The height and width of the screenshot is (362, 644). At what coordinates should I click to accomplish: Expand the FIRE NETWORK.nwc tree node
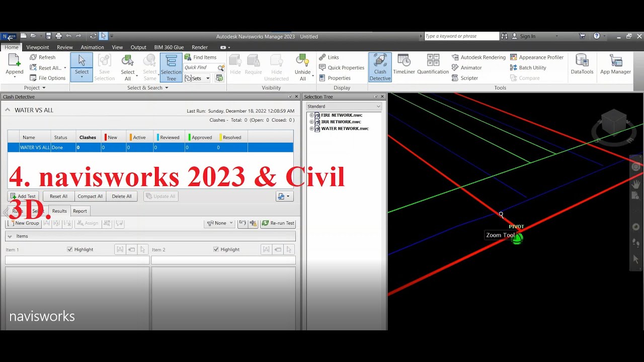point(311,116)
